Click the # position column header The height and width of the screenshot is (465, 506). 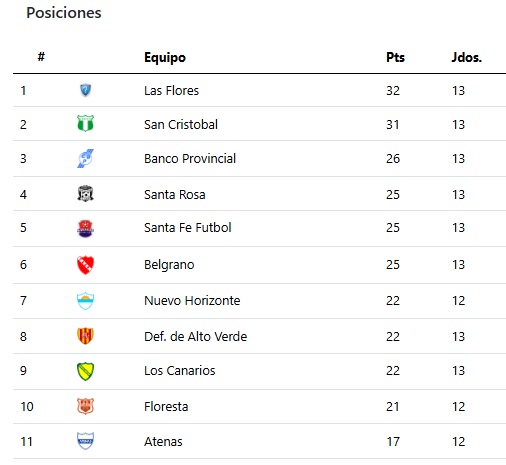pos(41,57)
